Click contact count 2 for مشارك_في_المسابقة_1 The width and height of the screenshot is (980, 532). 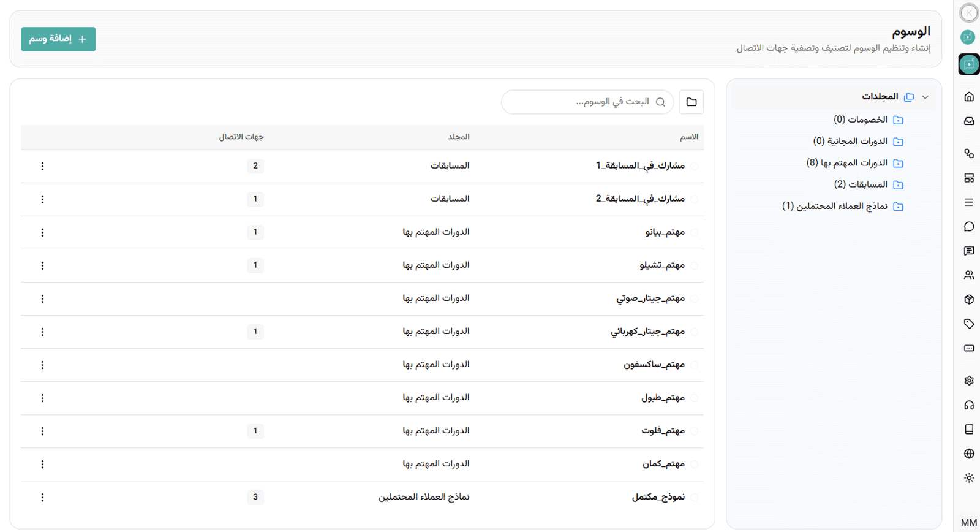(x=255, y=165)
